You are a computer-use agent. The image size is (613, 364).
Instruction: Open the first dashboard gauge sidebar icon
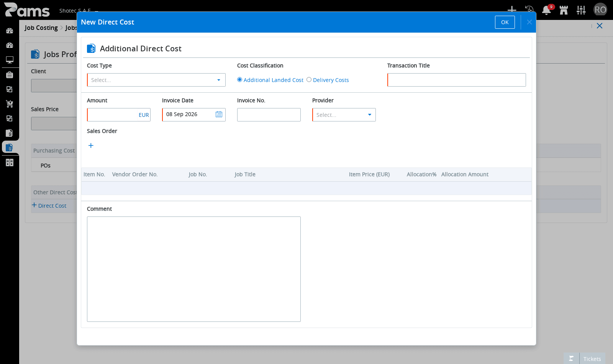point(10,31)
